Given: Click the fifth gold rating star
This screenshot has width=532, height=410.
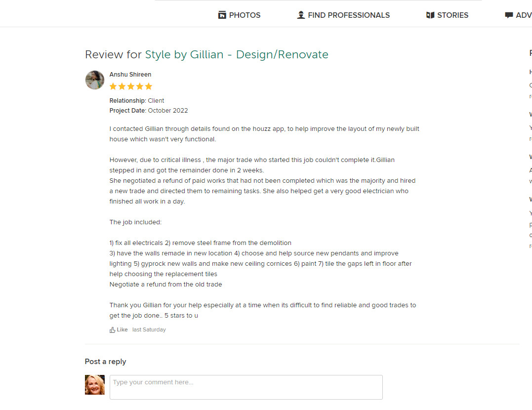Looking at the screenshot, I should point(149,86).
